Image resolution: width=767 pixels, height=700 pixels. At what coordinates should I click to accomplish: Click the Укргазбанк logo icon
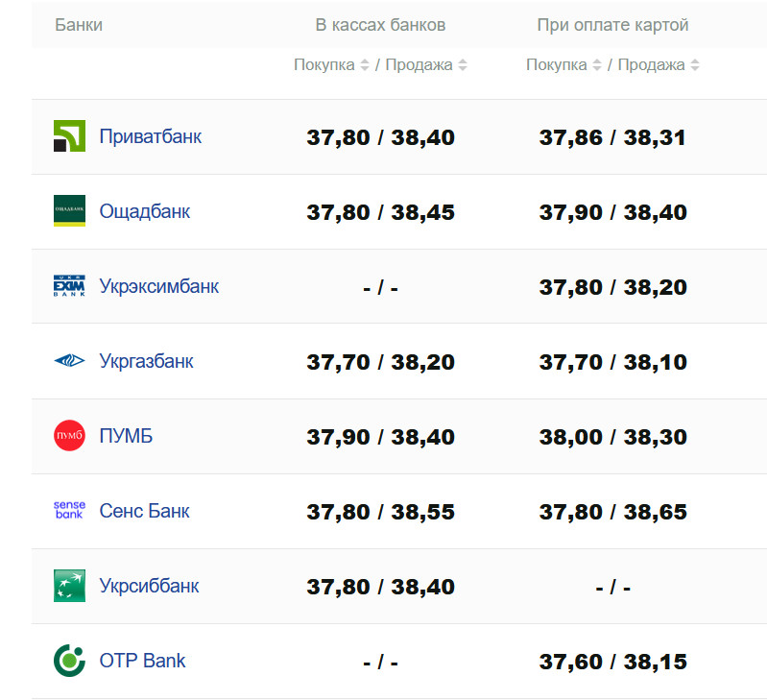(x=69, y=361)
